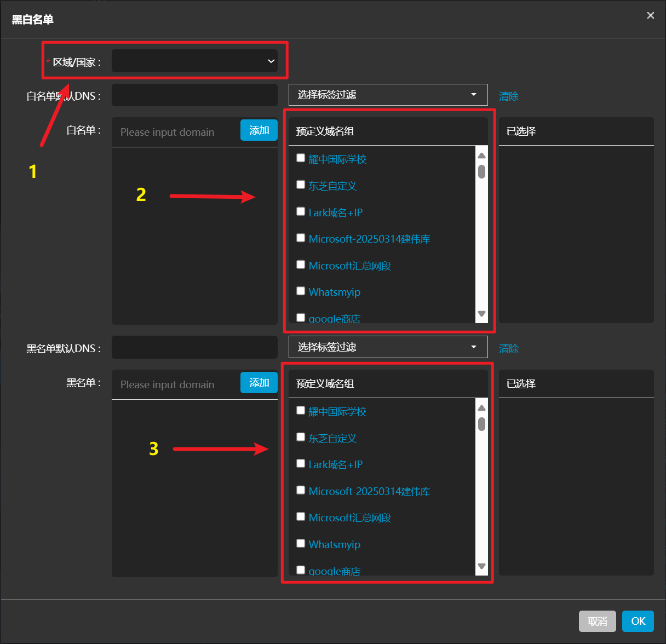This screenshot has height=644, width=666.
Task: Expand the whitelist 选择标签过滤 dropdown
Action: pos(388,95)
